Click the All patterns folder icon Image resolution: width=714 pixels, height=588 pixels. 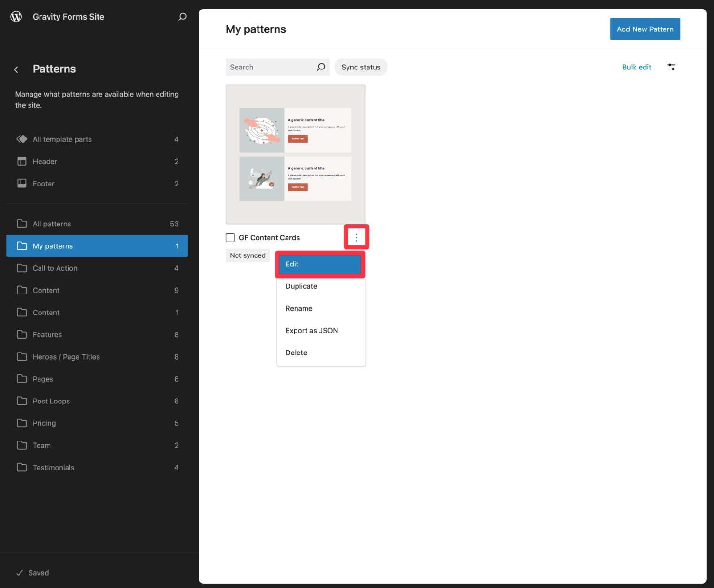pyautogui.click(x=22, y=224)
